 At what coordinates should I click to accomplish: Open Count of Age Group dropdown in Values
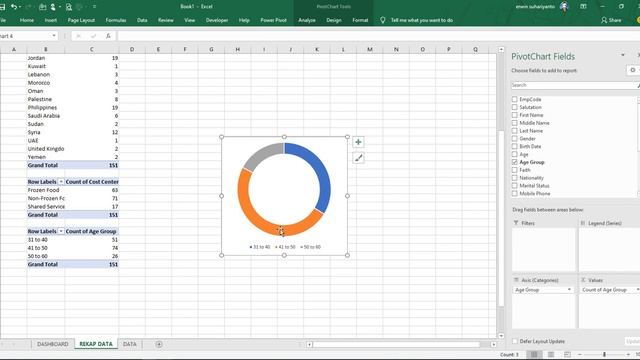[x=638, y=290]
